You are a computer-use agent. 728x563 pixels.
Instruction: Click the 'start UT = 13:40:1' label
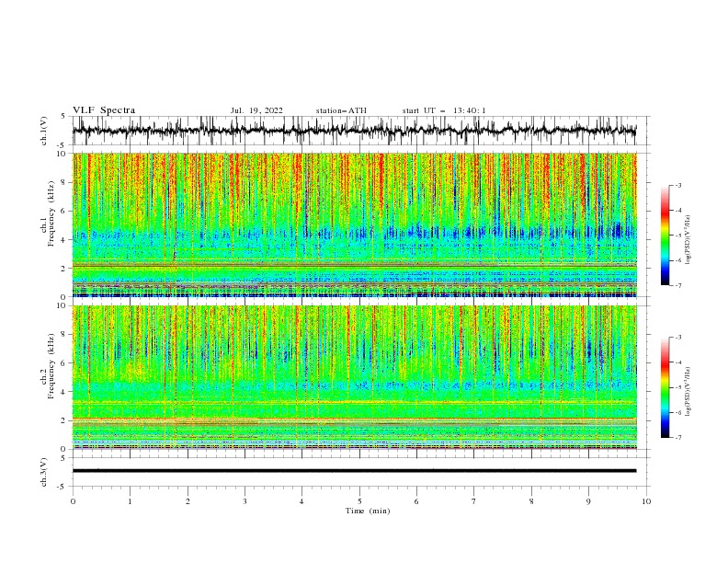444,110
